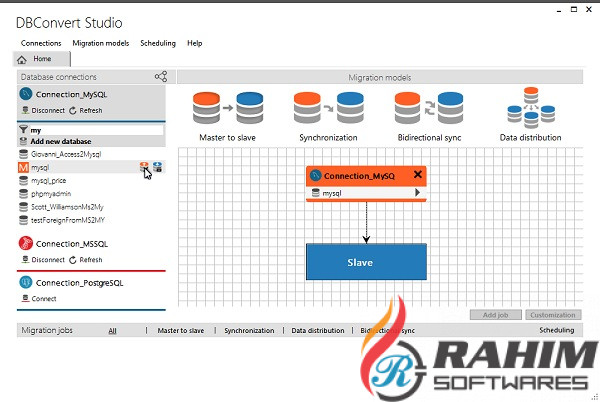Click the Connection_MySQL dolphin icon
The width and height of the screenshot is (600, 402).
click(26, 94)
